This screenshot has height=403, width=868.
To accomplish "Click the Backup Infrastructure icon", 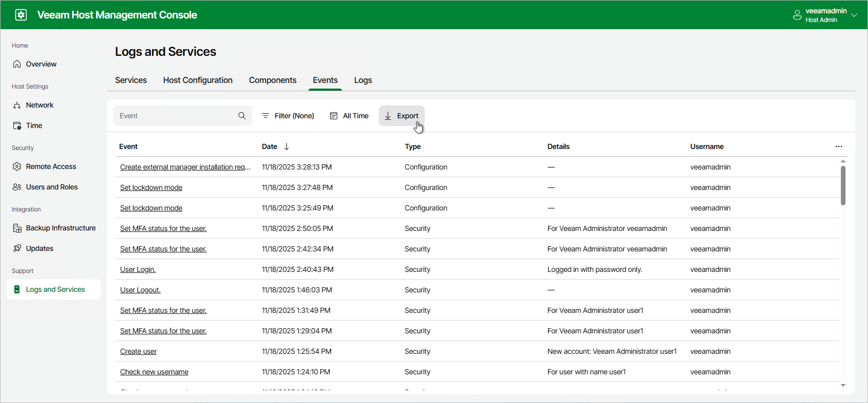I will [x=17, y=228].
